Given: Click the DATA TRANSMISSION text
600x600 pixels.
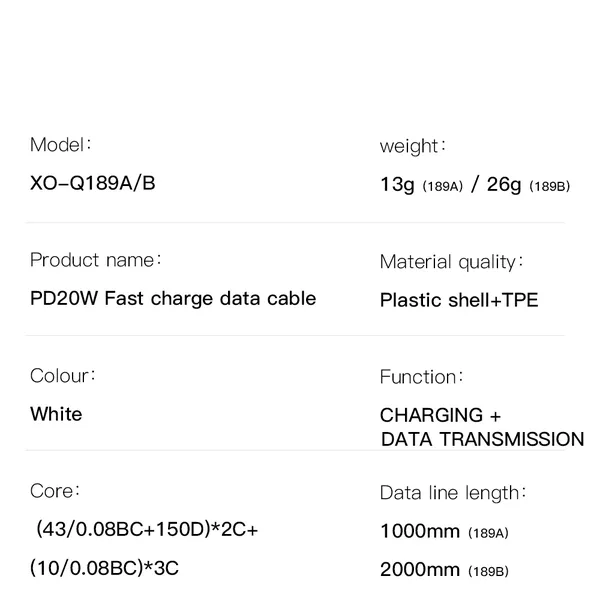Looking at the screenshot, I should click(483, 439).
